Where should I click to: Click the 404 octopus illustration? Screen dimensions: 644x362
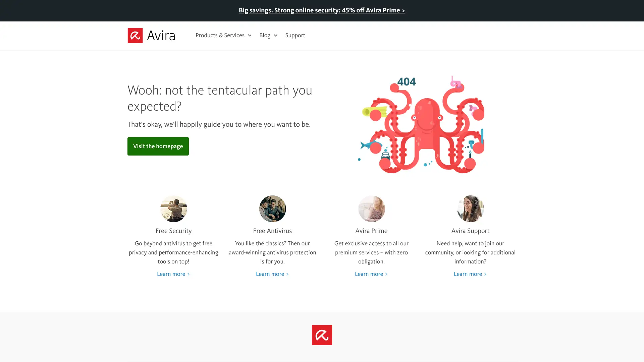tap(421, 124)
